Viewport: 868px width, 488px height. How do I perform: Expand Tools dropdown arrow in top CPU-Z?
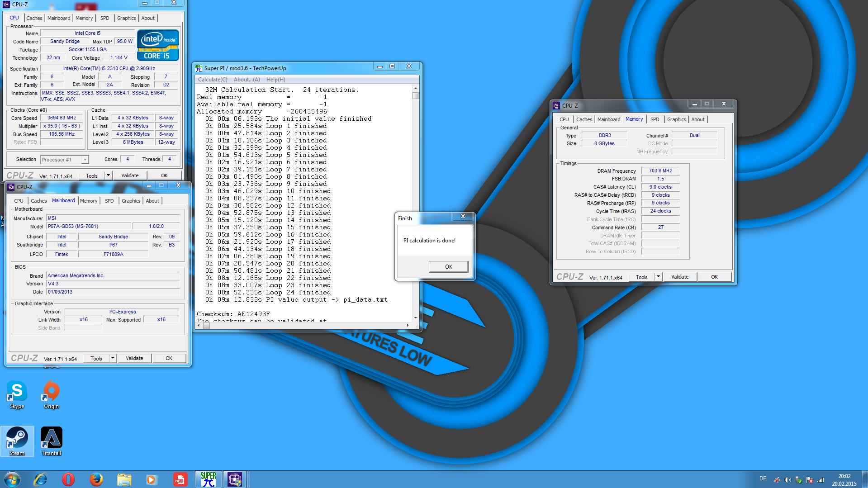(x=108, y=175)
